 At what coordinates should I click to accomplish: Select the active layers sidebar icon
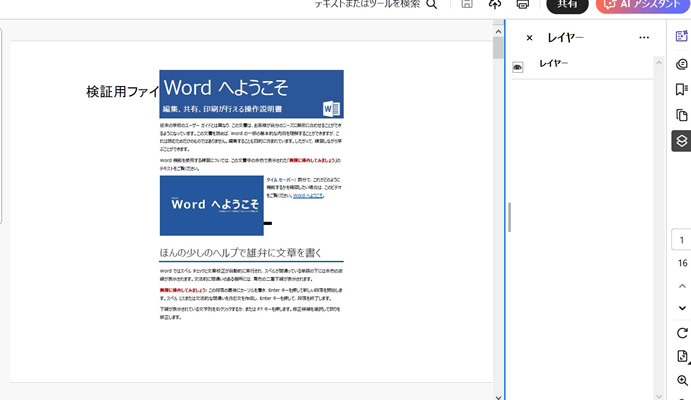click(x=681, y=141)
